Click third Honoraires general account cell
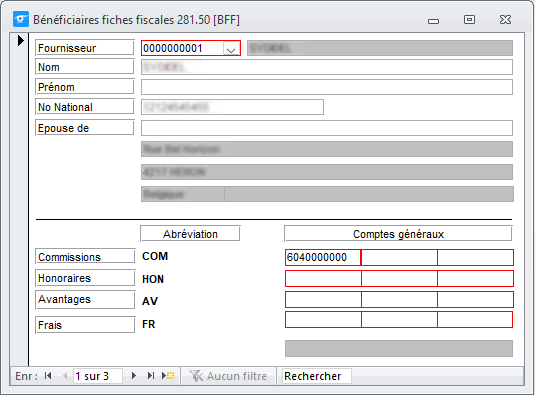This screenshot has height=395, width=535. 475,279
